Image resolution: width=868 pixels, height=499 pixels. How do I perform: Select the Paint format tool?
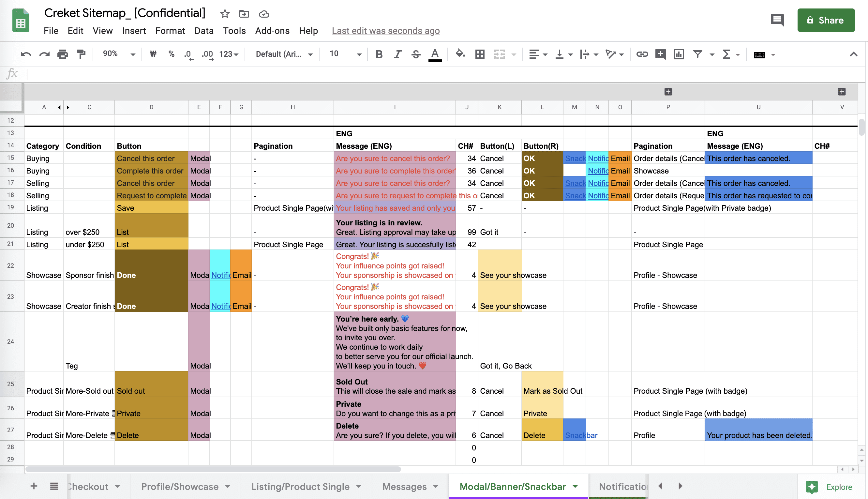[81, 54]
